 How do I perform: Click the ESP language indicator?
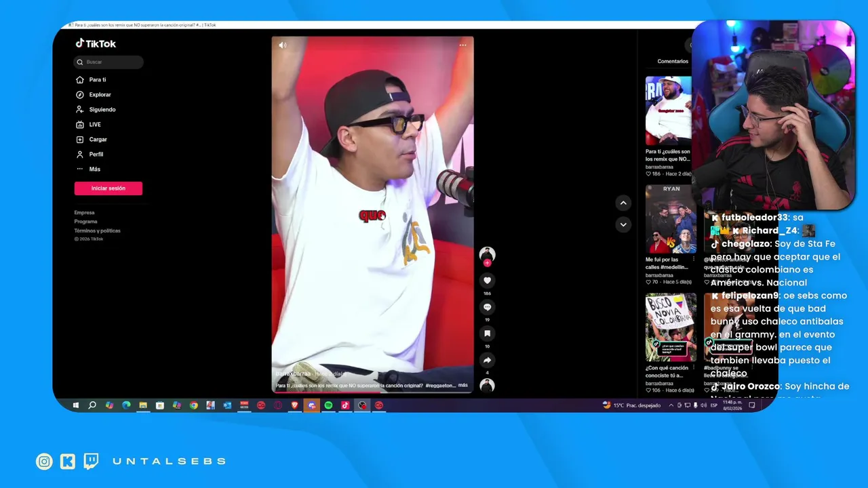(714, 405)
